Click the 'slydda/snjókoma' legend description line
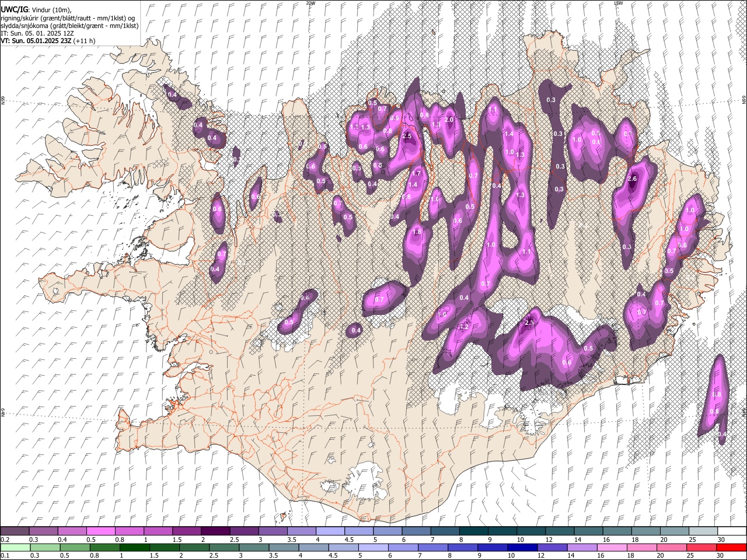Viewport: 747px width, 560px height. point(69,26)
